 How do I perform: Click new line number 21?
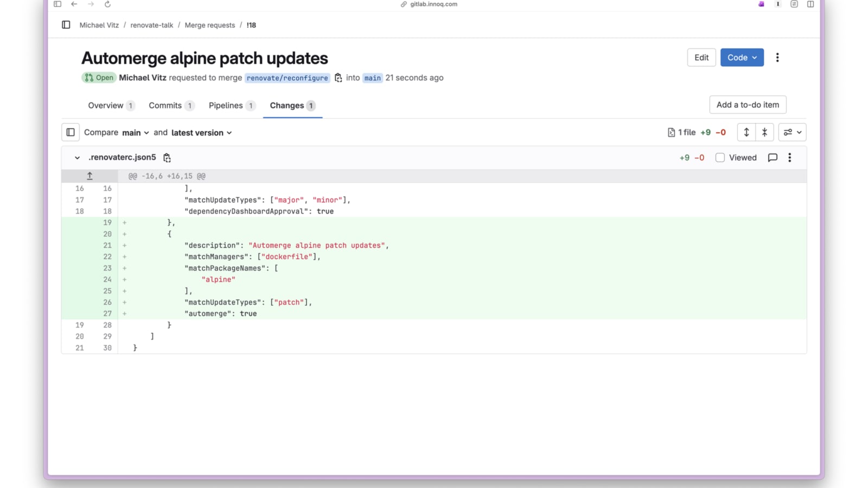(x=107, y=246)
